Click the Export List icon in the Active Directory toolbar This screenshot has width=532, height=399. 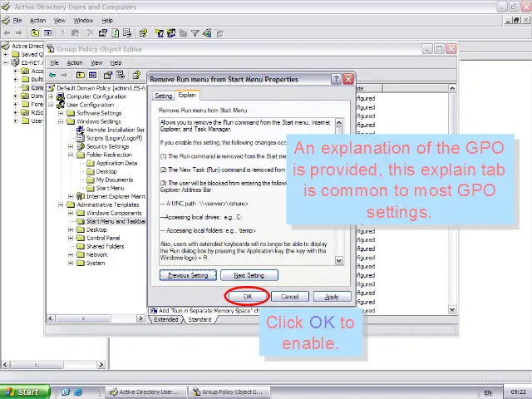127,33
